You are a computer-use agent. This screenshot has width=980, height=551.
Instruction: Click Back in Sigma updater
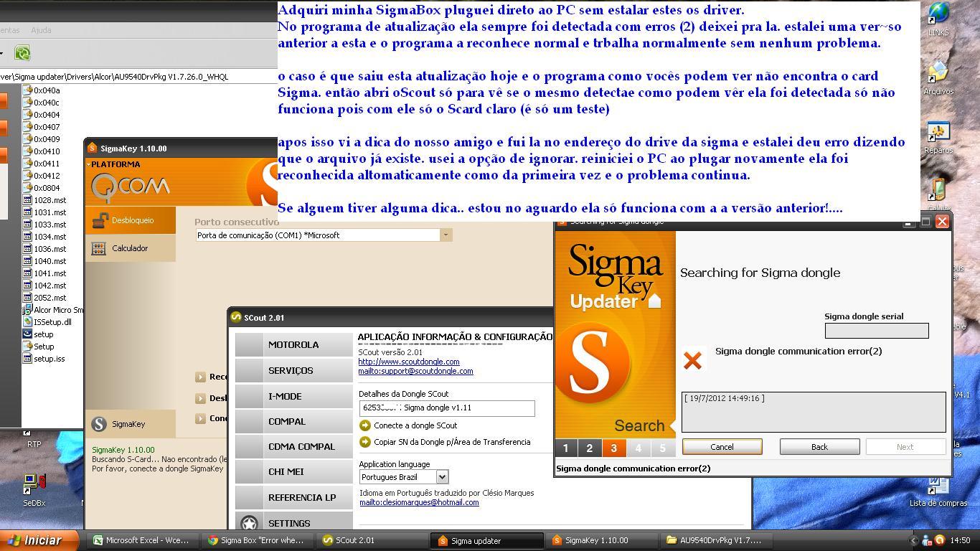click(x=819, y=447)
